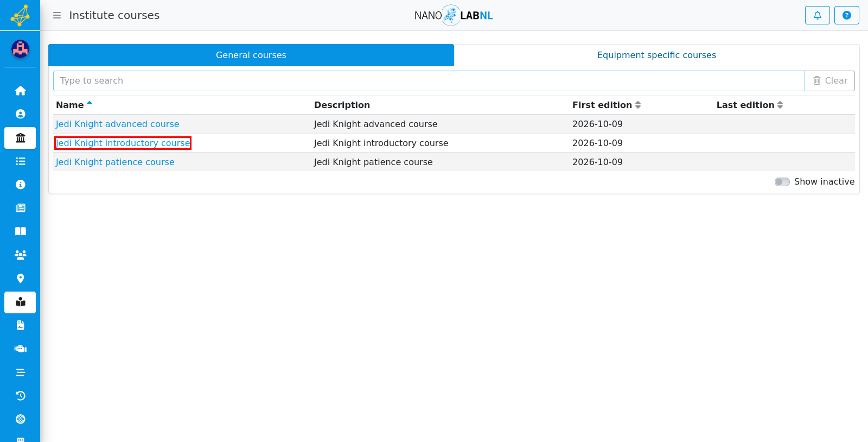This screenshot has width=868, height=442.
Task: Open the Jedi Knight advanced course link
Action: (x=117, y=124)
